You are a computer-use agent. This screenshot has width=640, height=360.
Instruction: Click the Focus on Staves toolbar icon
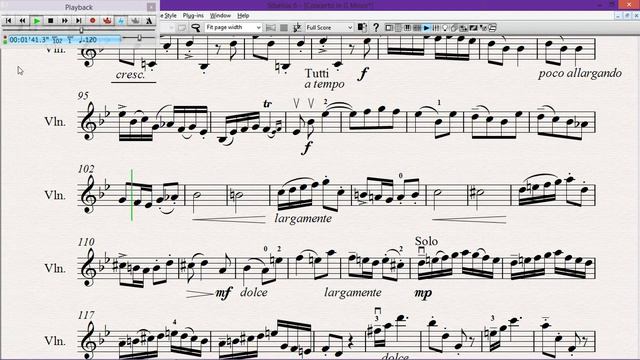[x=270, y=28]
